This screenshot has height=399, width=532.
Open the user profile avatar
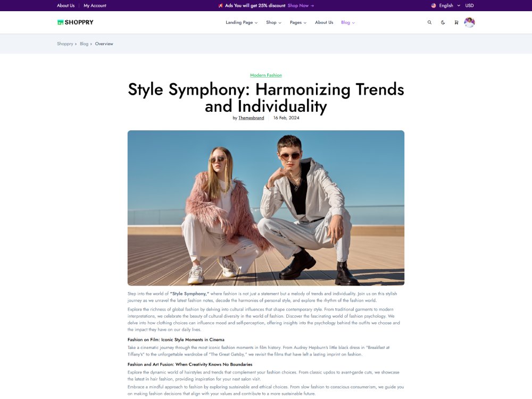(469, 22)
